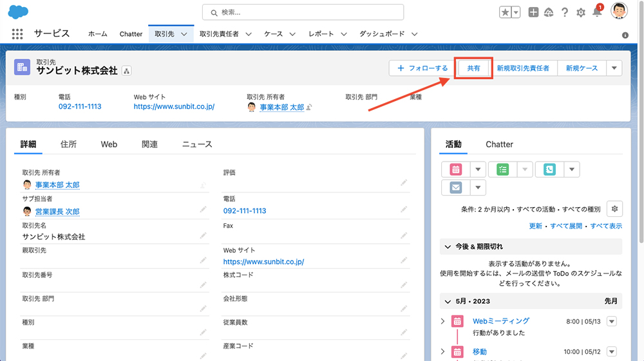Select the 詳細 tab
Image resolution: width=644 pixels, height=361 pixels.
[x=28, y=144]
